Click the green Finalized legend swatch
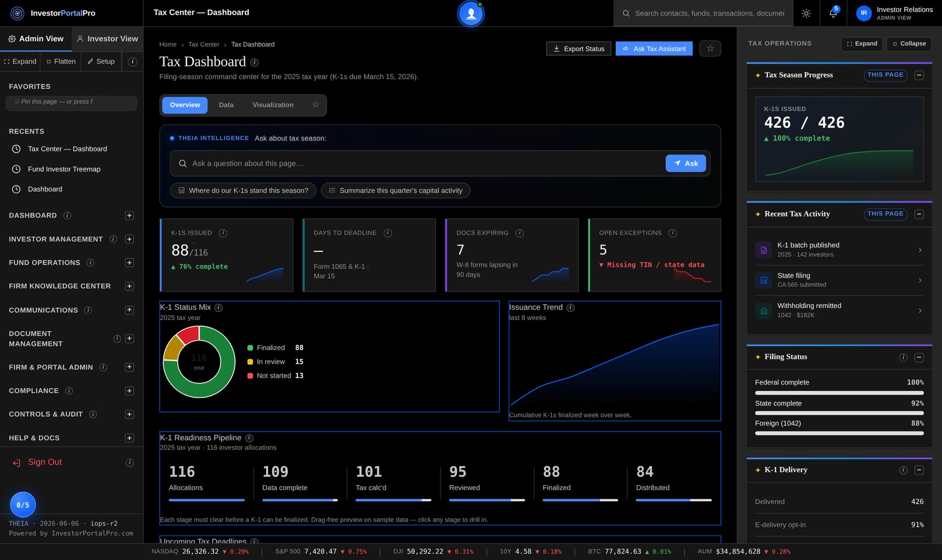The width and height of the screenshot is (942, 560). tap(250, 348)
